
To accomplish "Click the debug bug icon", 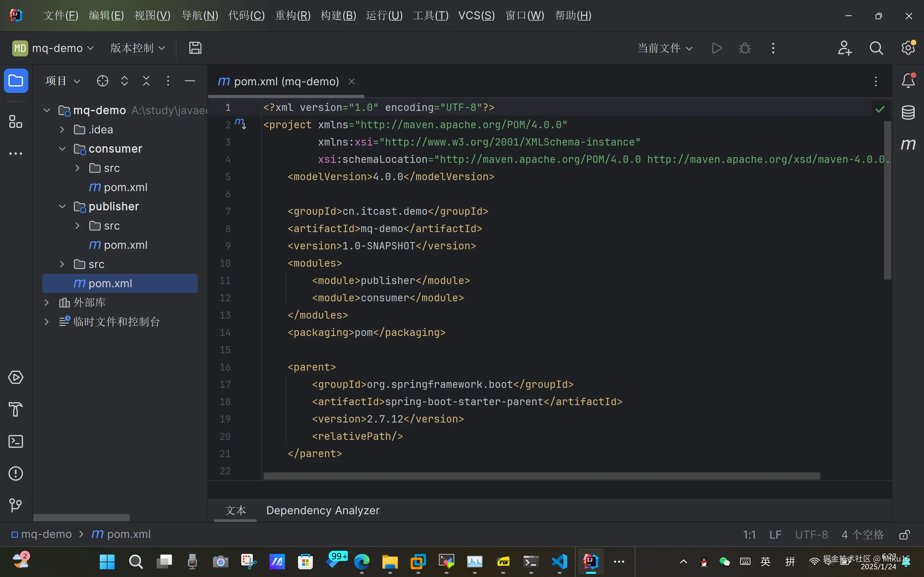I will tap(745, 48).
